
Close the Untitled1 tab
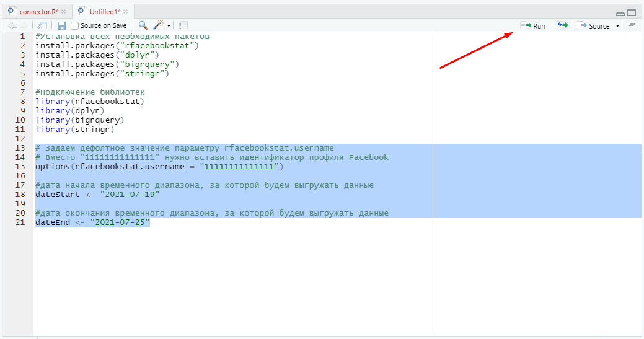pos(126,12)
